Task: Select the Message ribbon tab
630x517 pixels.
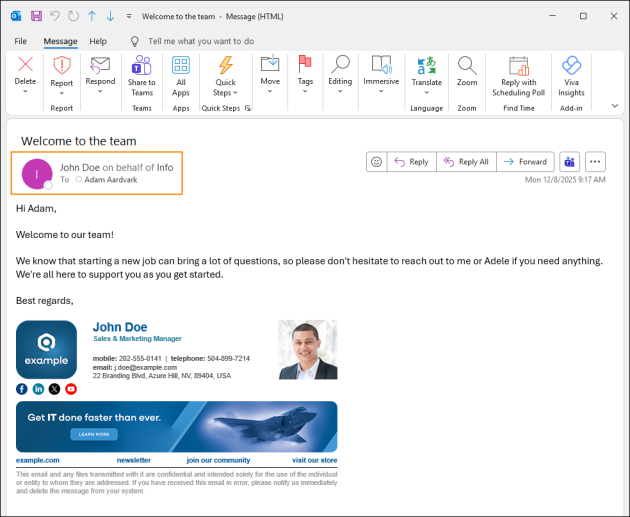Action: click(60, 41)
